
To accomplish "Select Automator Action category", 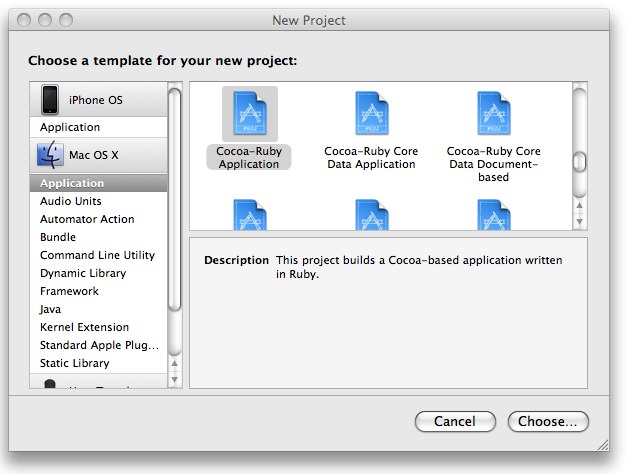I will (87, 219).
